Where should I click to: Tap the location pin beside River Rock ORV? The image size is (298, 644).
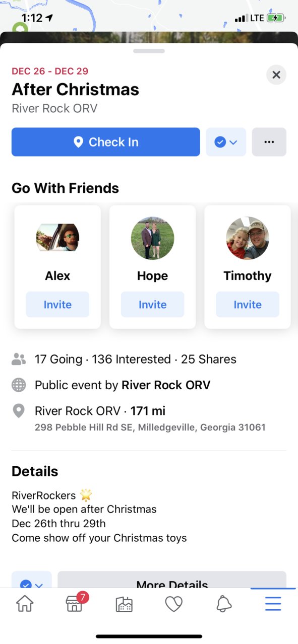19,411
